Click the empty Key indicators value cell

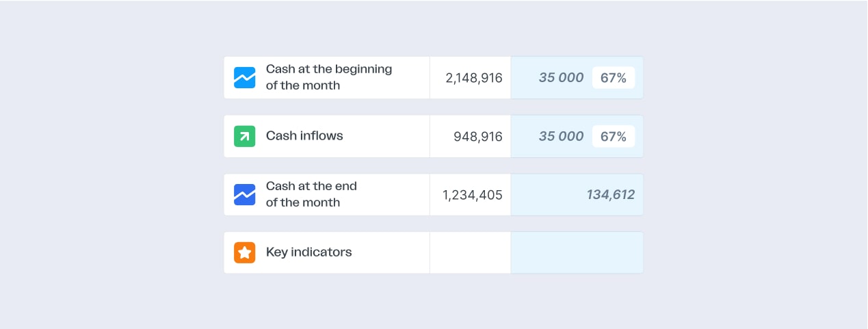(x=470, y=252)
